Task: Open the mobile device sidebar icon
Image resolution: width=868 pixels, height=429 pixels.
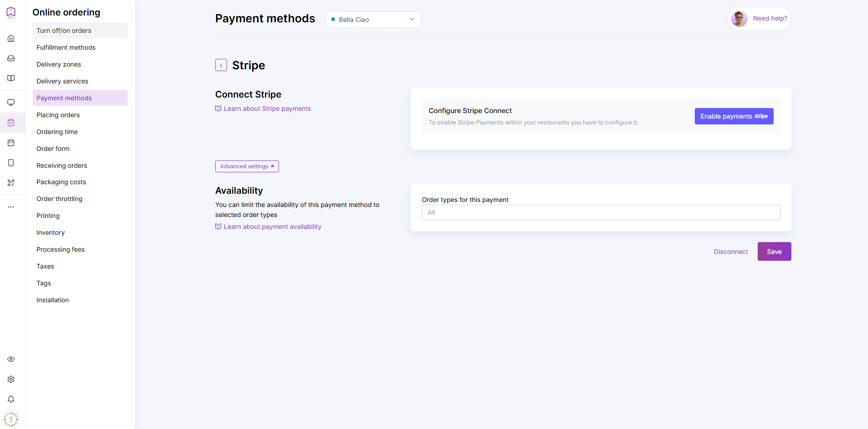Action: (11, 163)
